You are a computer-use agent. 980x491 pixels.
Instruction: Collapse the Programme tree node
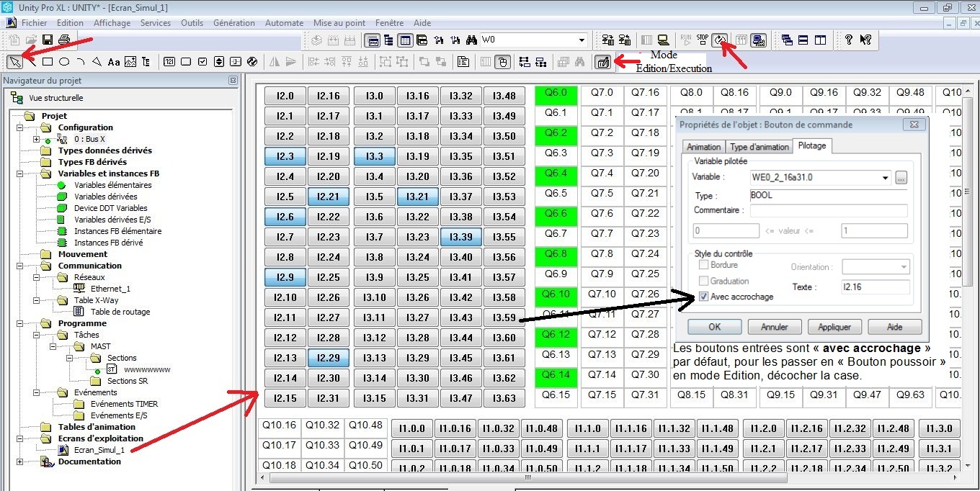click(19, 323)
